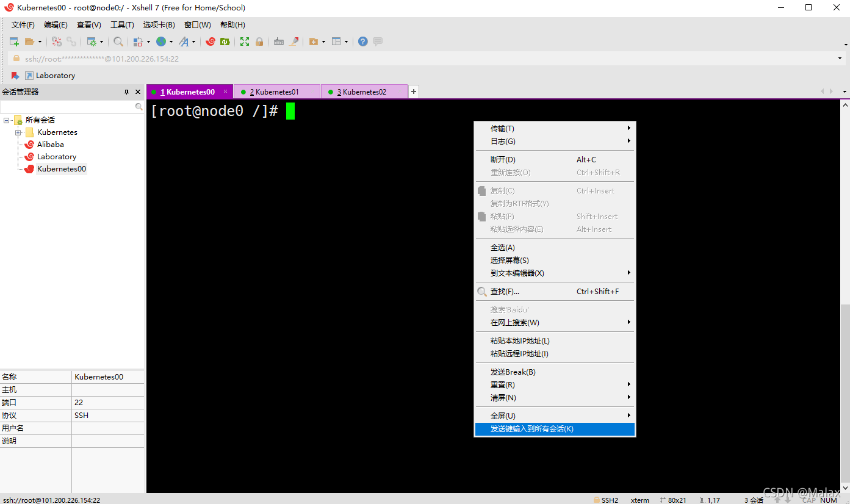
Task: Open 日志(G) submenu in context menu
Action: click(x=555, y=142)
